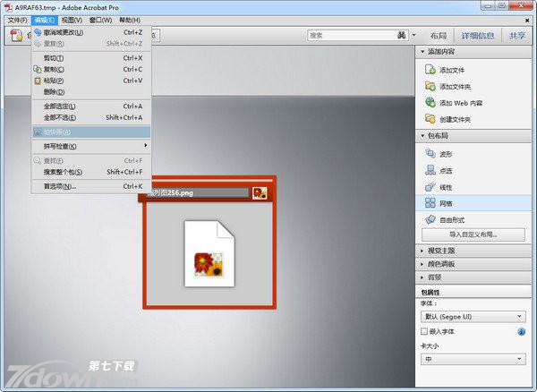Screen dimensions: 537x392
Task: Choose 剪切(T) from the Edit menu
Action: point(91,58)
